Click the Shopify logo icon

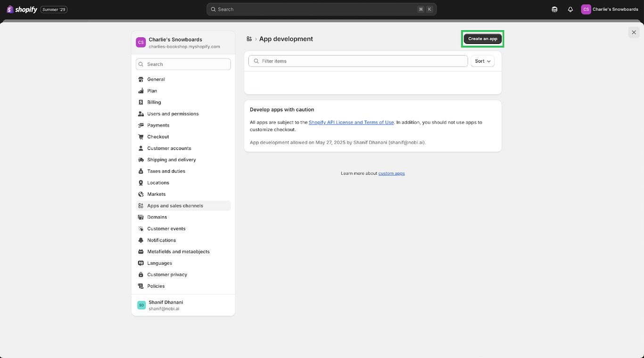(x=10, y=9)
